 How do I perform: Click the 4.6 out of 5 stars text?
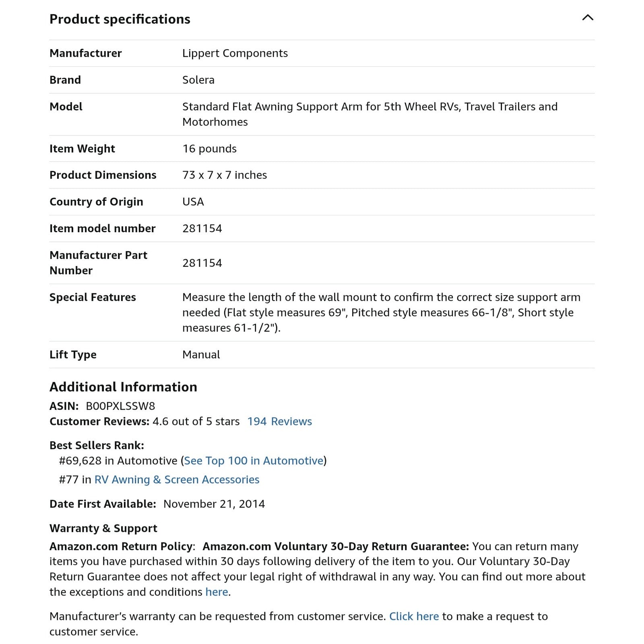click(x=196, y=421)
